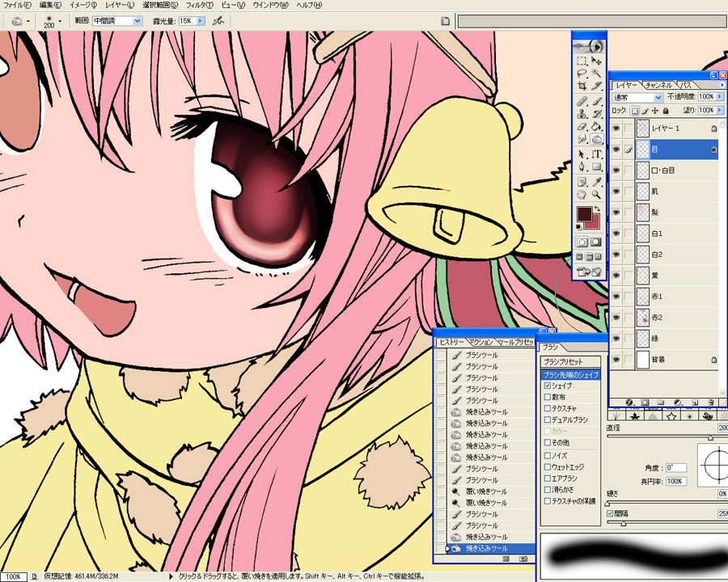This screenshot has height=582, width=728.
Task: Enable the ウェットエッジ checkbox
Action: pyautogui.click(x=548, y=467)
